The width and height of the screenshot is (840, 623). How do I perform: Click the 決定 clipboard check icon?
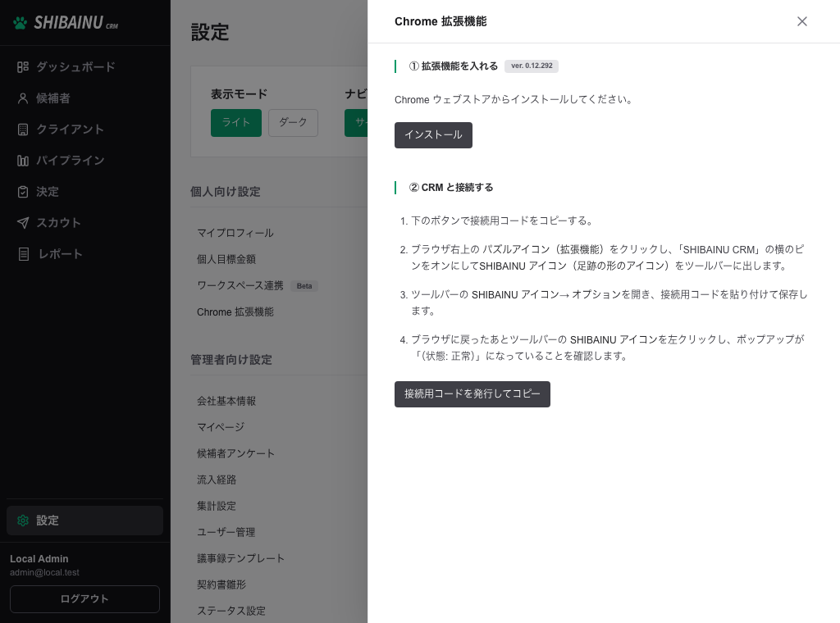22,192
